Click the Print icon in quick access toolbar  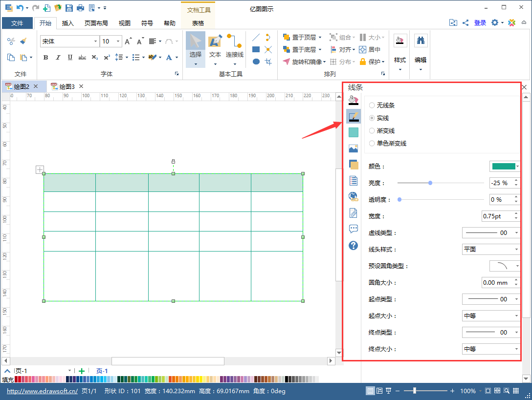80,8
